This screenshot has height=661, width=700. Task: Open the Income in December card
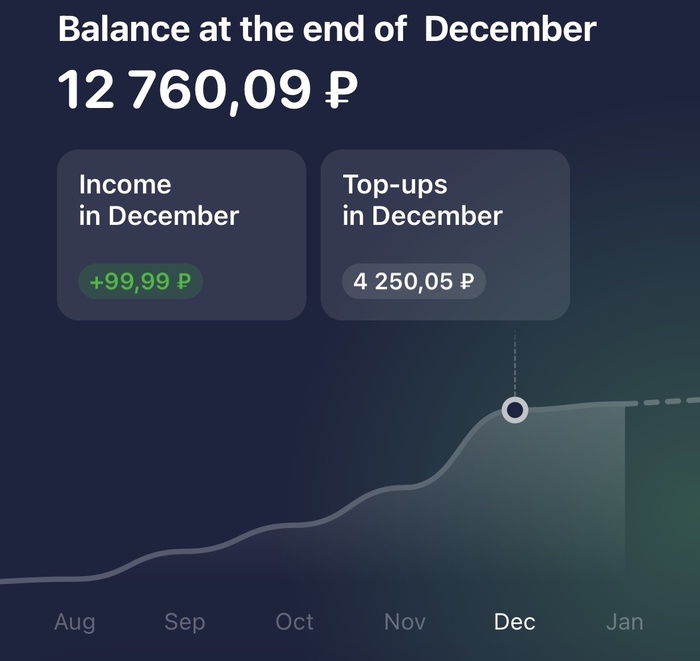[181, 235]
